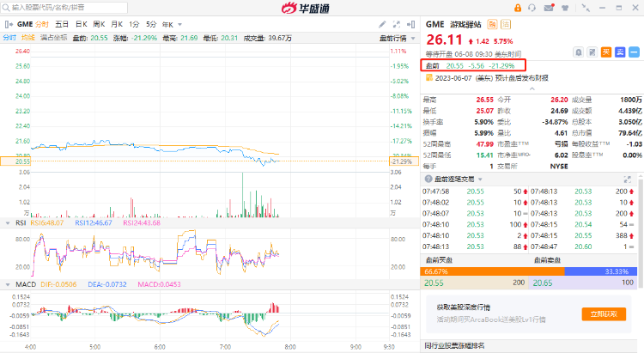
Task: Open the account lock icon
Action: (x=518, y=8)
